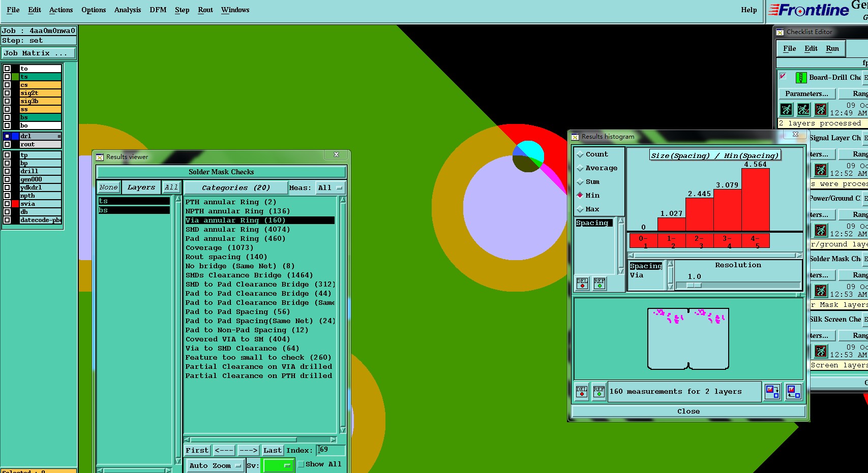Click the upper DEL icon in Results histogram
This screenshot has width=868, height=473.
(582, 283)
